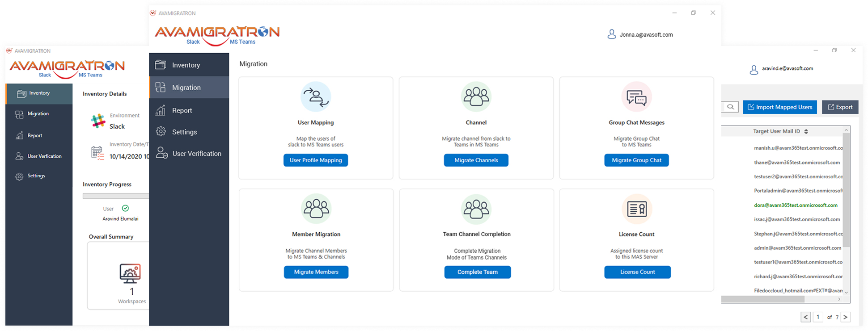
Task: Select dora@avam365test.onmicrosoft.com row
Action: (796, 205)
